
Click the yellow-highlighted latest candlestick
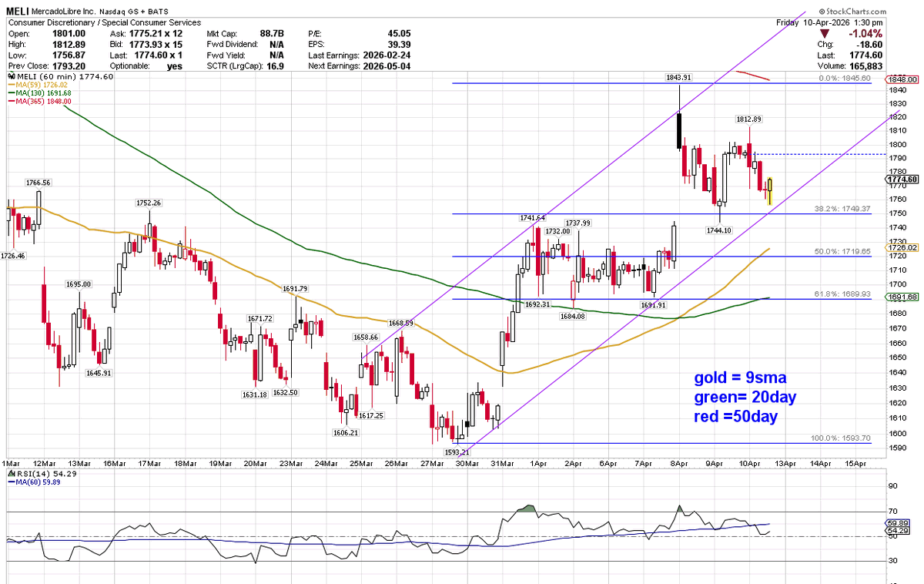[x=770, y=190]
